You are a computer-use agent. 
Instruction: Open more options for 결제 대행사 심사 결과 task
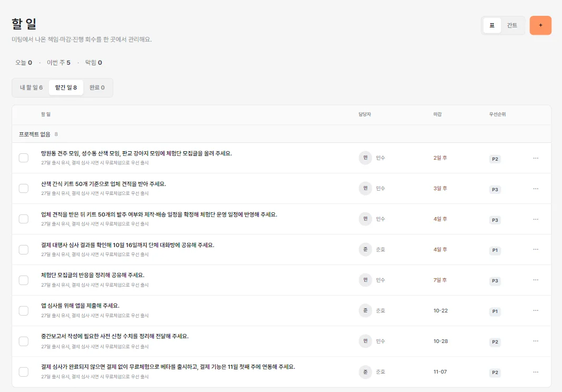(536, 249)
